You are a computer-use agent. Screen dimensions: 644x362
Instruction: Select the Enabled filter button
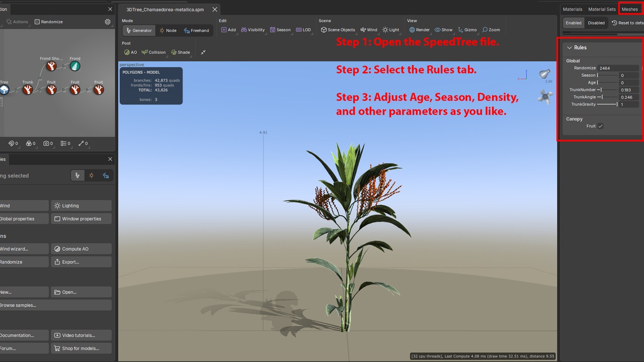[574, 23]
